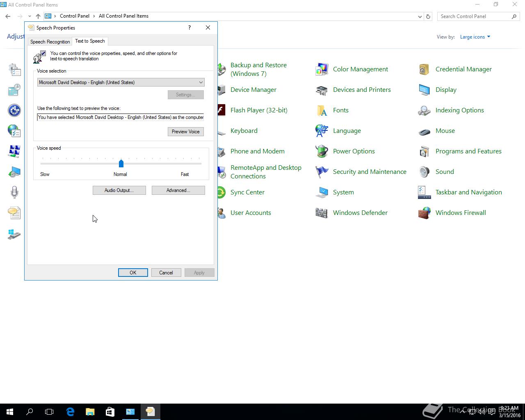Click the taskbar clock

click(510, 412)
